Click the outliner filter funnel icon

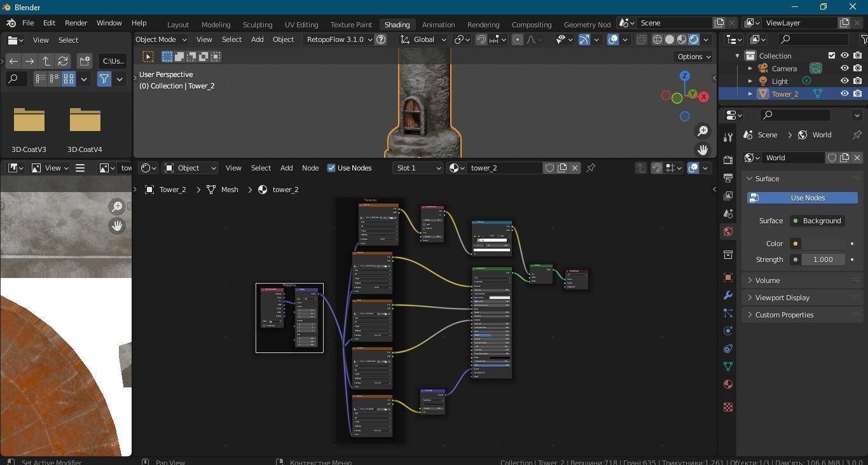point(863,39)
